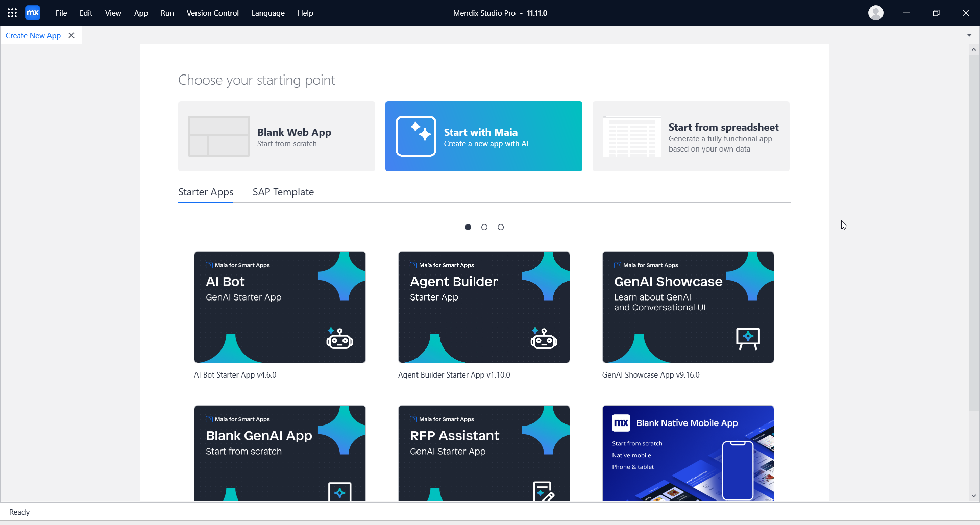Image resolution: width=980 pixels, height=525 pixels.
Task: Open the user account avatar
Action: pyautogui.click(x=876, y=13)
